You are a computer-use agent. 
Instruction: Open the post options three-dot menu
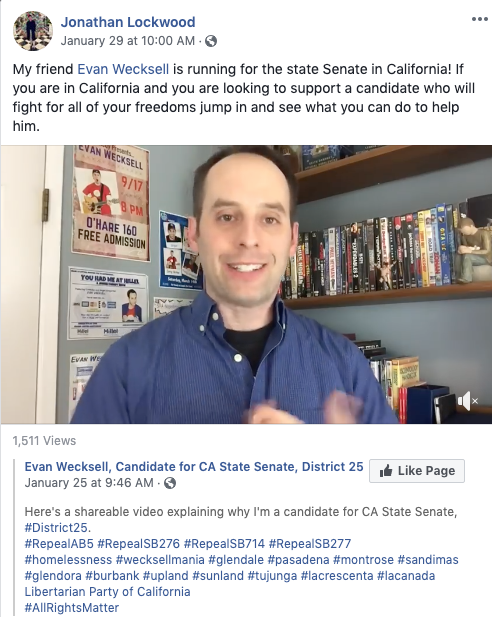(479, 19)
